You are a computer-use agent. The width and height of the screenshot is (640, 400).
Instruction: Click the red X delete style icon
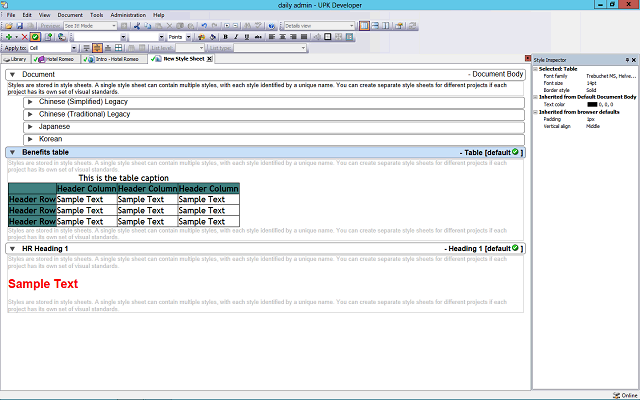pos(24,37)
